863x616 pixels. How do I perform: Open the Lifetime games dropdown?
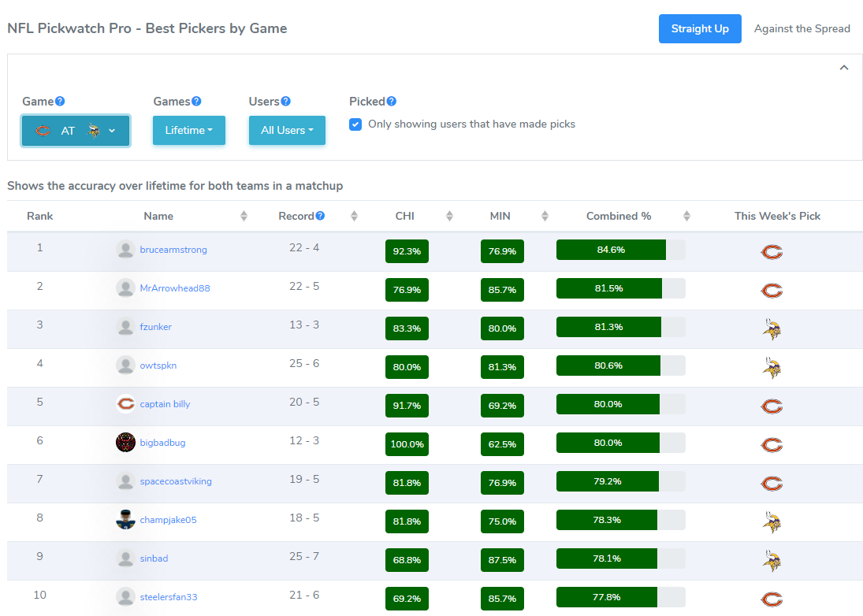click(x=189, y=130)
